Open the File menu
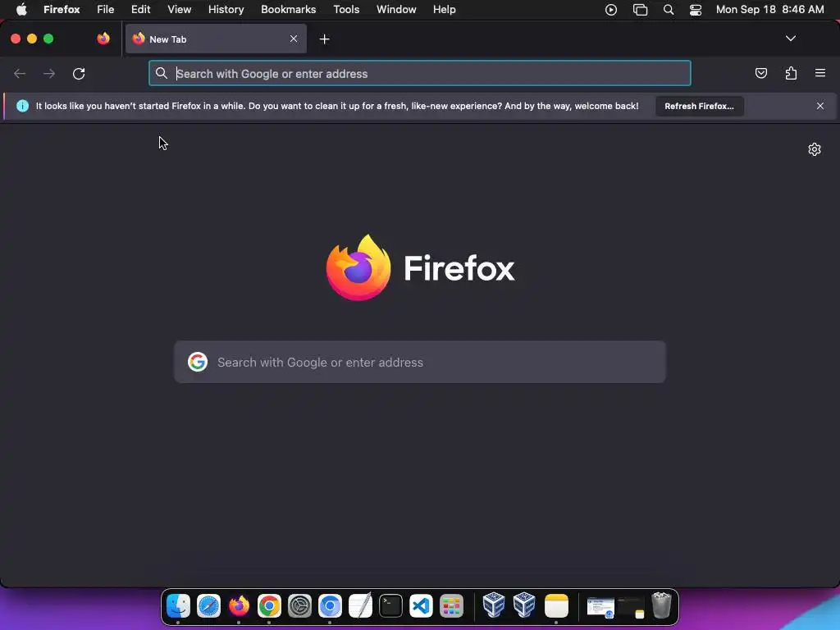 pos(106,10)
